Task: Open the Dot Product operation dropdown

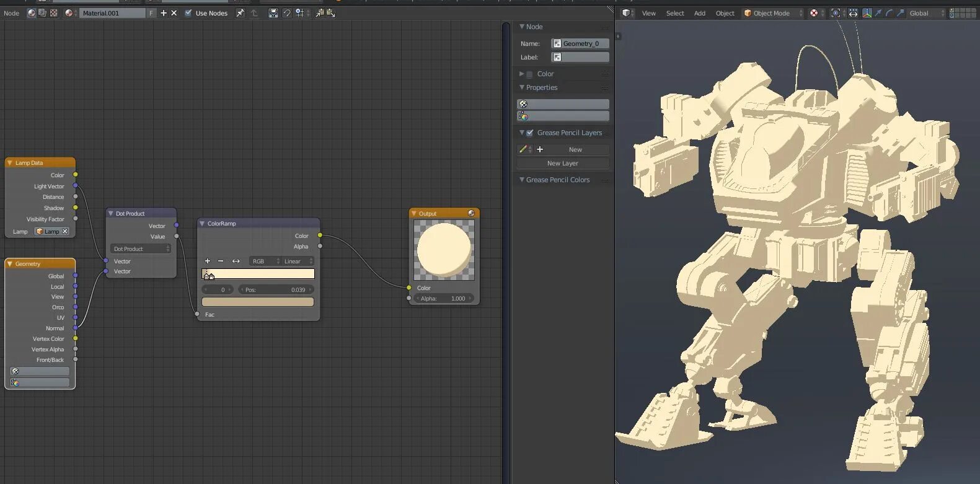Action: tap(141, 249)
